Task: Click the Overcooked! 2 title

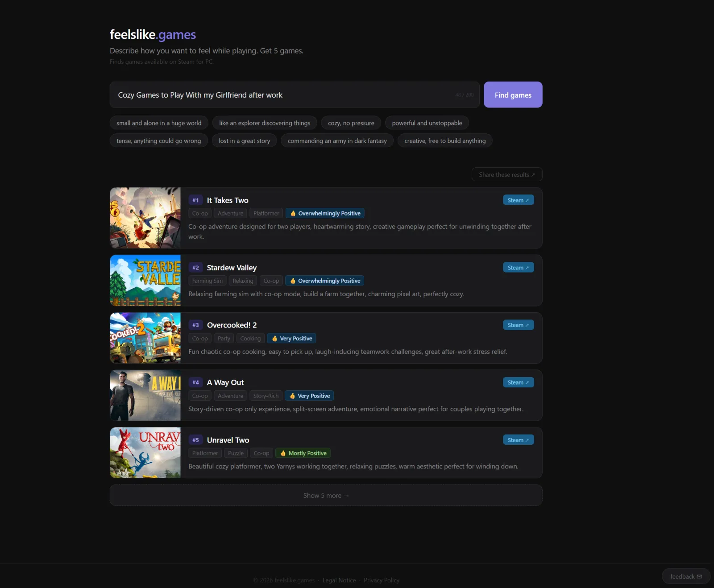Action: [232, 325]
